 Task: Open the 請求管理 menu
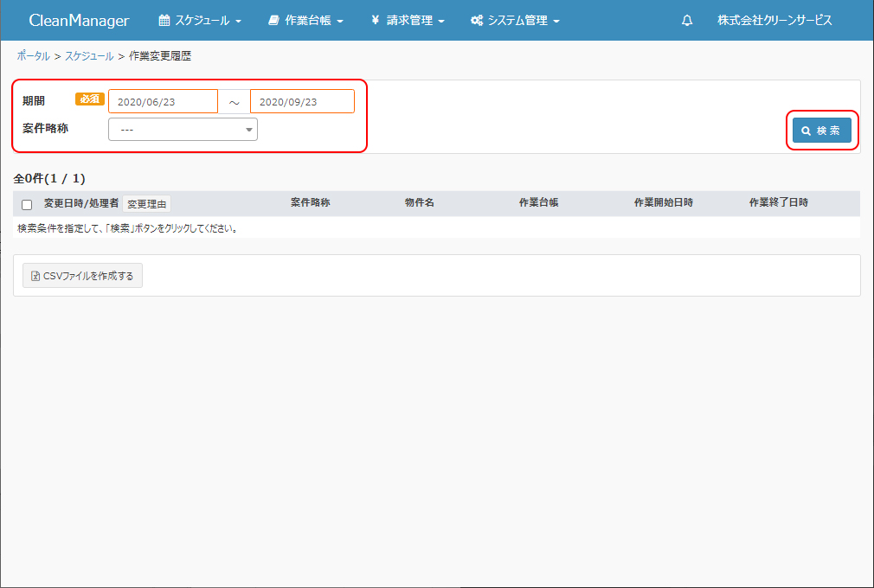[408, 21]
